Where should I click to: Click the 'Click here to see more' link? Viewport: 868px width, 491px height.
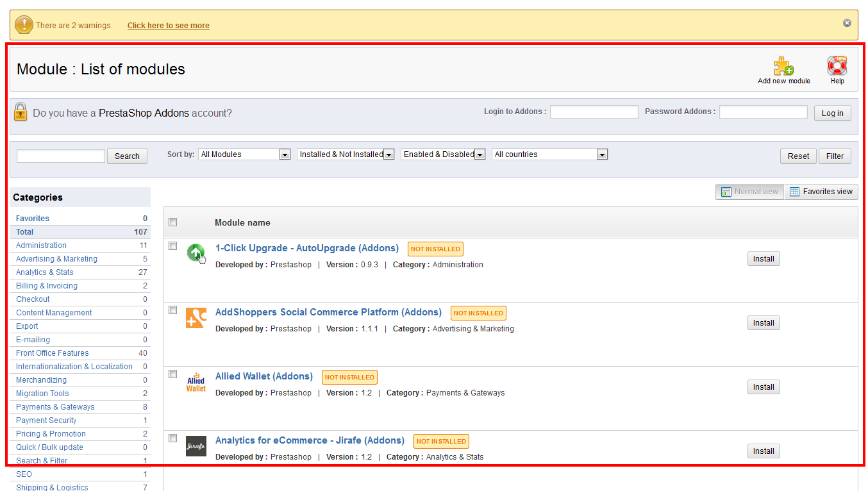coord(169,26)
